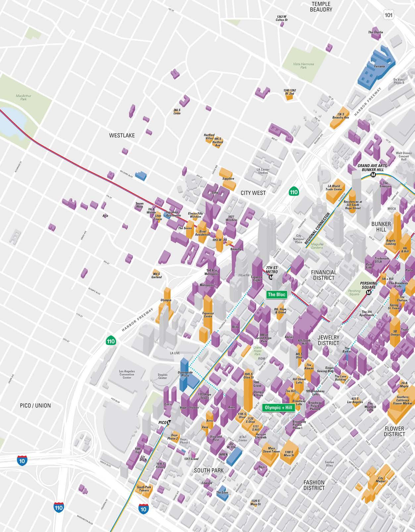Click the Main Street Tower label
The image size is (415, 532).
tap(271, 449)
